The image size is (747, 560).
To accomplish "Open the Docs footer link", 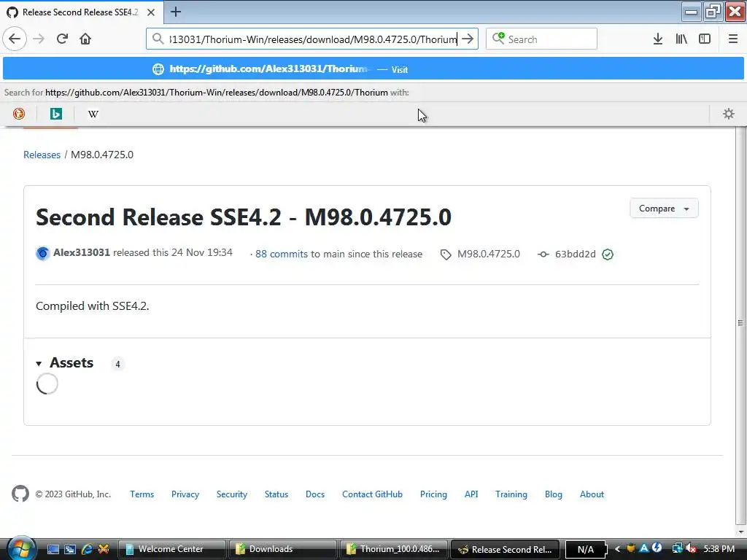I will [x=315, y=494].
